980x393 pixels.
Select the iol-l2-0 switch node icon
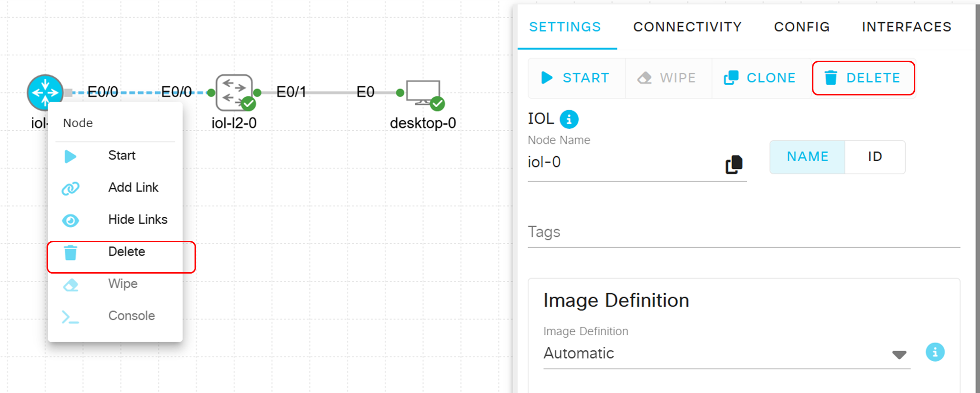click(234, 92)
